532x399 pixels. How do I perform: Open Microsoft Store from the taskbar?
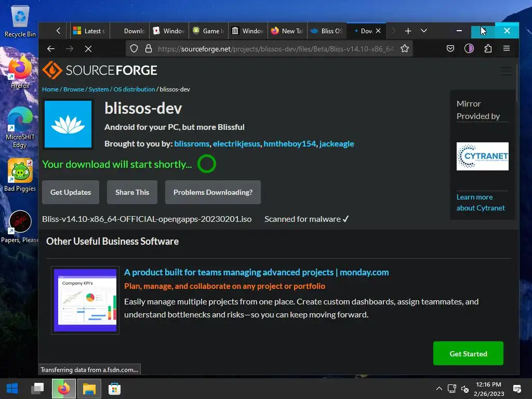115,389
